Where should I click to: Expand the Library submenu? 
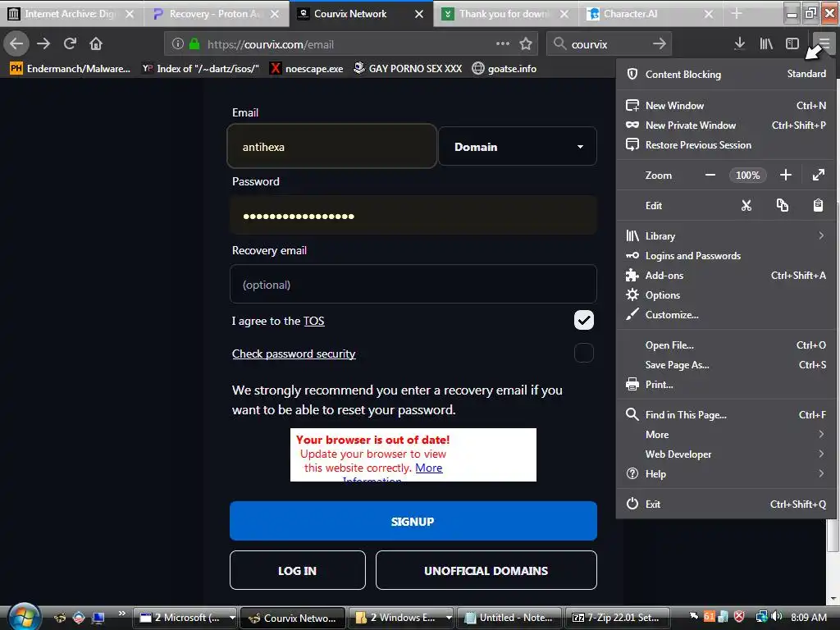point(726,235)
